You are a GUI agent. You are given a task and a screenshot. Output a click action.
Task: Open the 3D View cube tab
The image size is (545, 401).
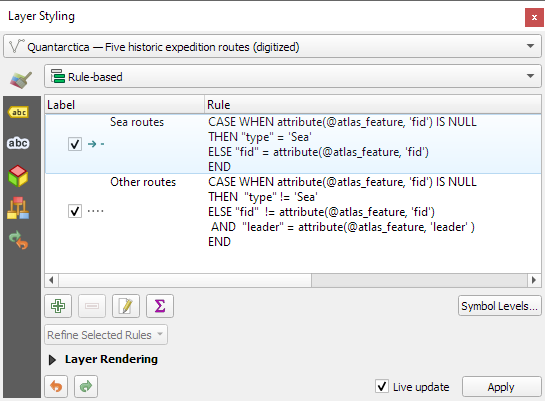pyautogui.click(x=18, y=176)
